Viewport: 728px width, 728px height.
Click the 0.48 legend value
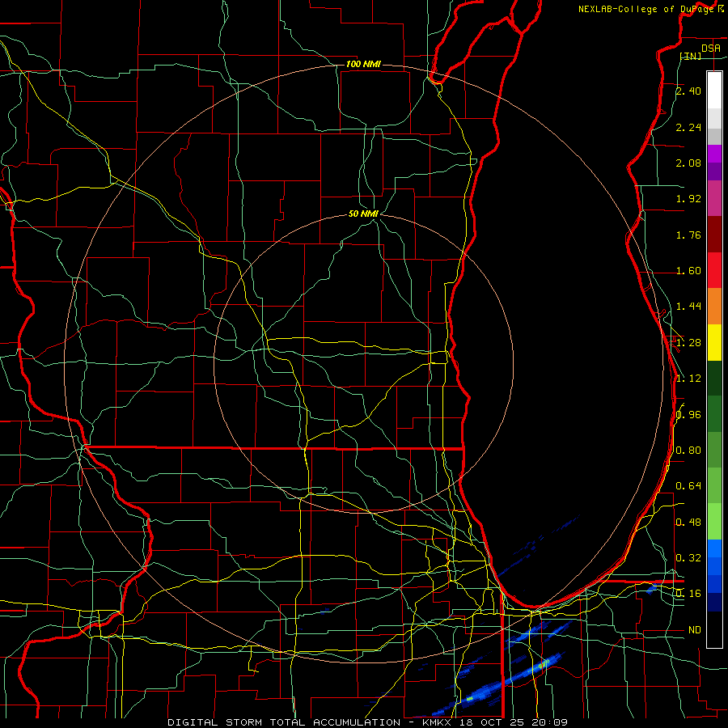[x=688, y=523]
